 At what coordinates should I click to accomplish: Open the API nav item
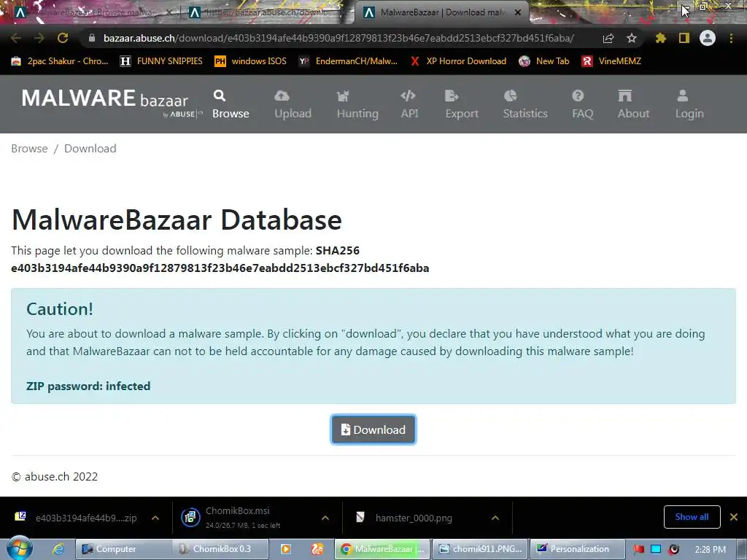coord(409,104)
